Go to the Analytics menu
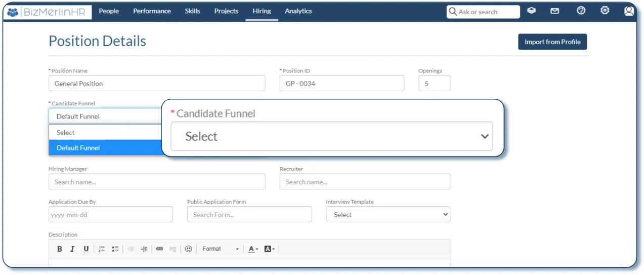 tap(298, 11)
